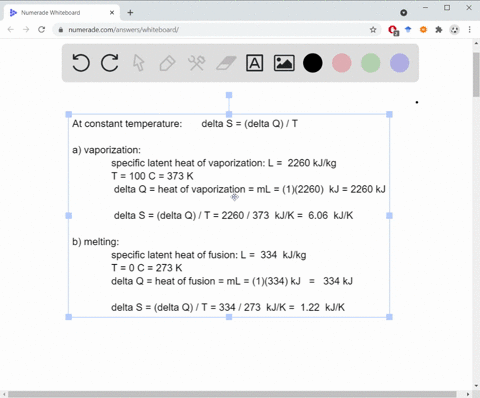The image size is (480, 398).
Task: Click the redo arrow in whiteboard toolbar
Action: [110, 63]
